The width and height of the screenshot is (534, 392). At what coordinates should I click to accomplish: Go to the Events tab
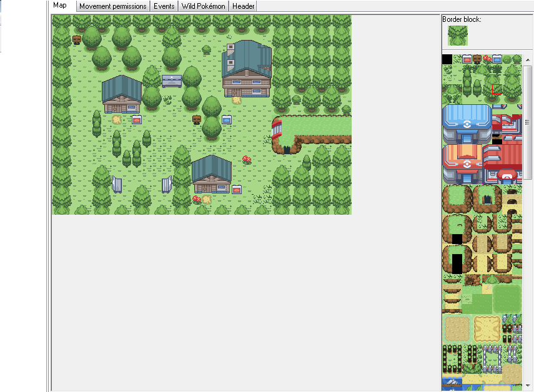click(164, 6)
